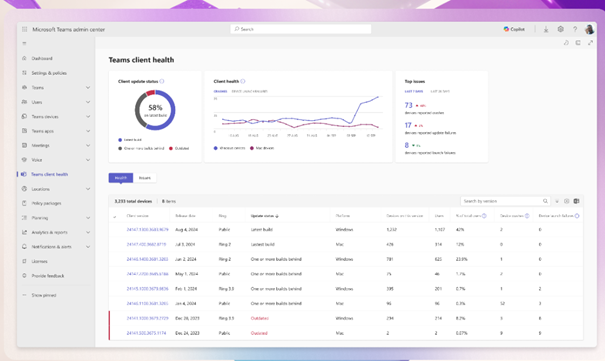Click the info icon on Device launch failures column

577,216
